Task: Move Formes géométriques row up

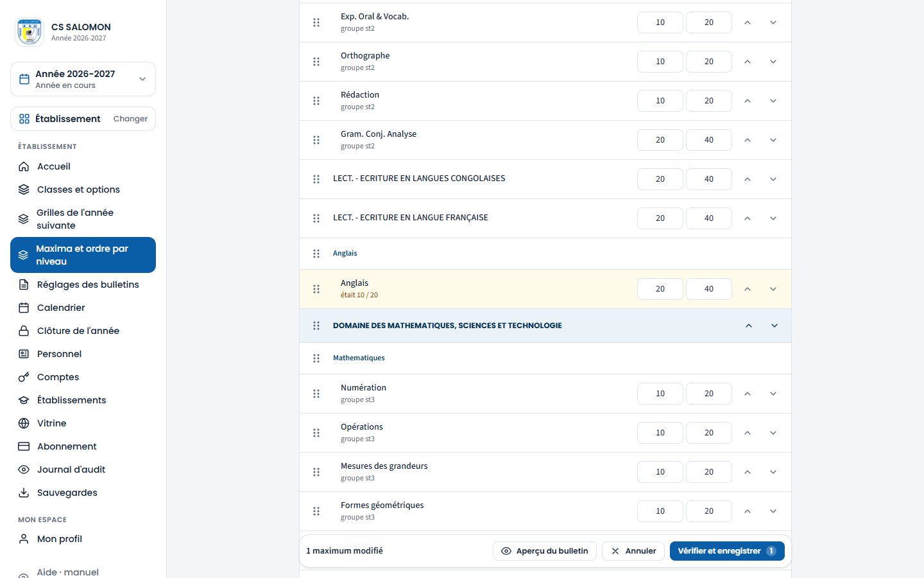Action: click(x=748, y=511)
